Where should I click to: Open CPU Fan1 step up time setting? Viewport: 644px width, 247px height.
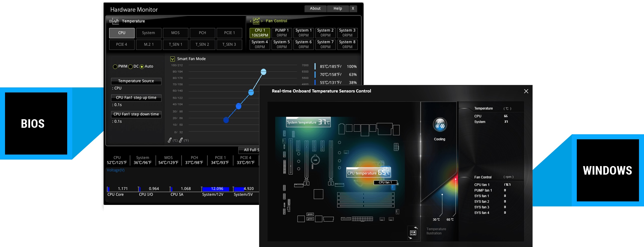(x=136, y=97)
